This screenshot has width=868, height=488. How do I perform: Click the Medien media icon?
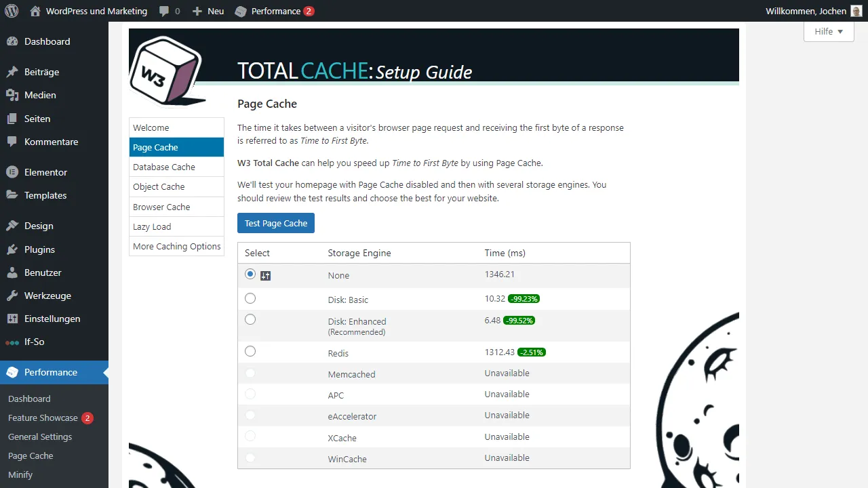(12, 95)
